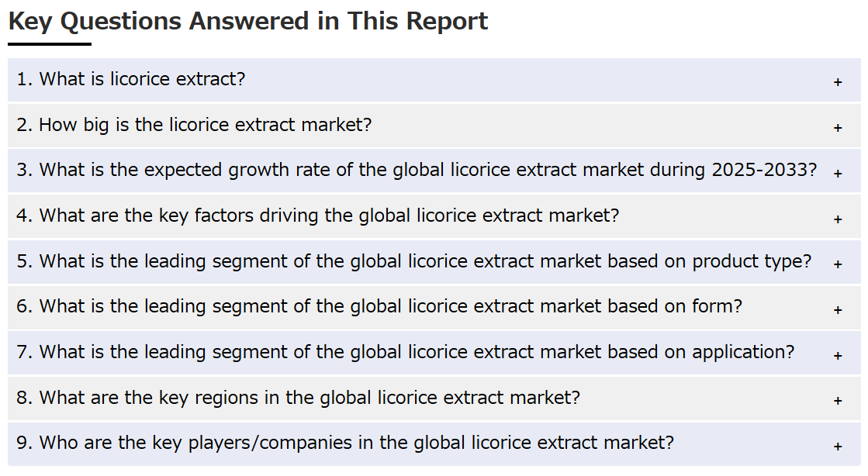
Task: Click plus icon beside form segment question
Action: coord(838,310)
